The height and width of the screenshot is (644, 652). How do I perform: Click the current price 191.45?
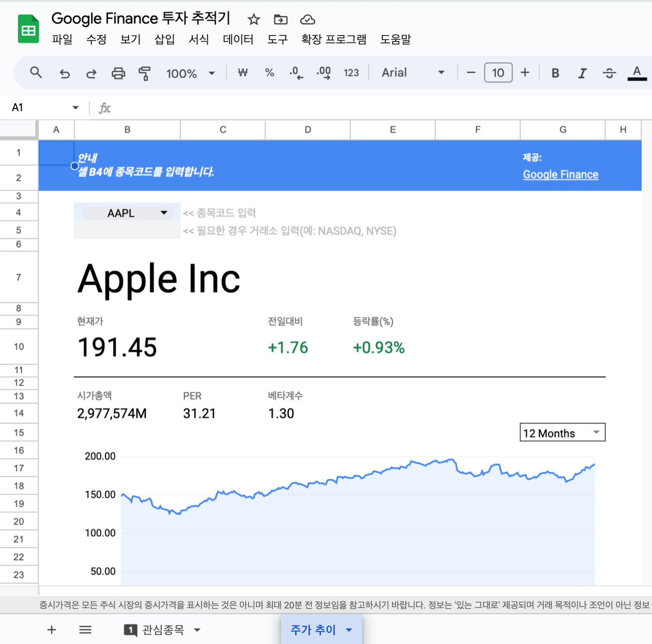(x=117, y=347)
